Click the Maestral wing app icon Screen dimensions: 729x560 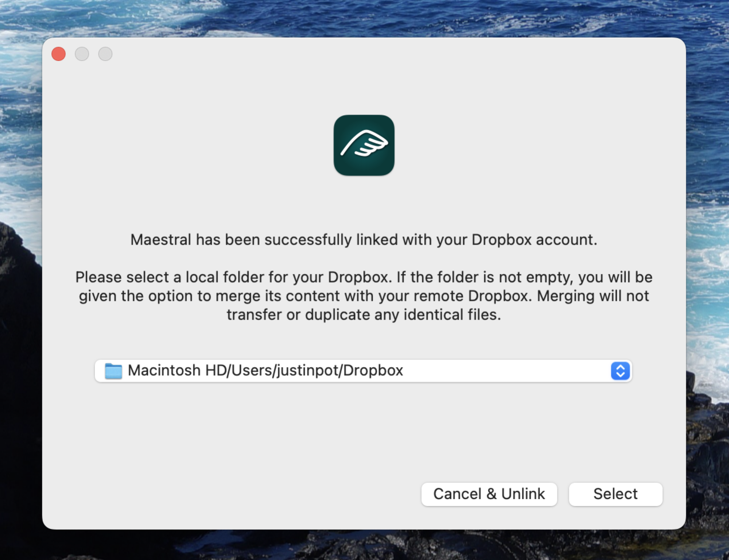(364, 145)
